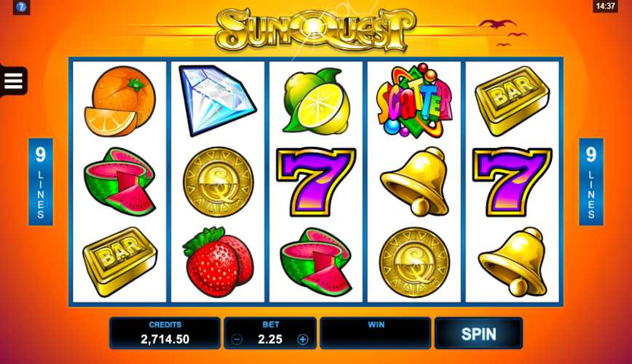Click the golden bell in the middle row
This screenshot has height=364, width=632.
pyautogui.click(x=415, y=181)
